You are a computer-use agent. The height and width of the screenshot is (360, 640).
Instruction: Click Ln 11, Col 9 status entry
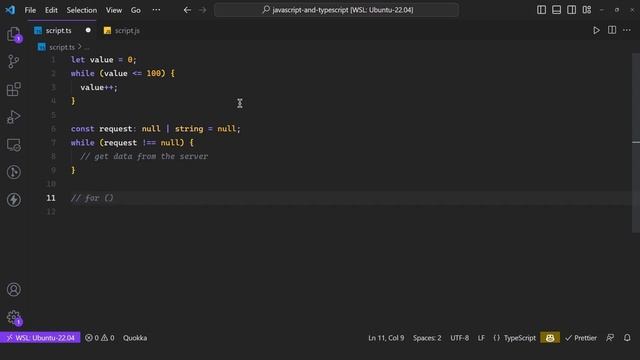(x=386, y=338)
